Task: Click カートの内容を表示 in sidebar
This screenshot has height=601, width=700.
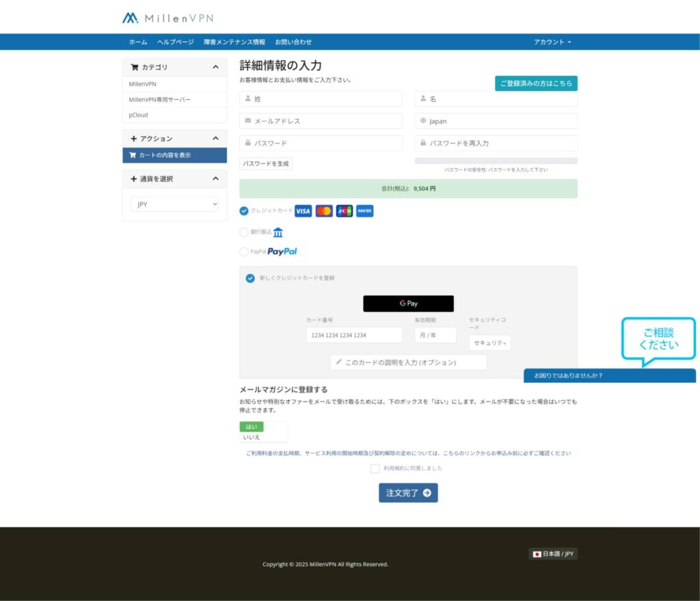Action: coord(174,155)
